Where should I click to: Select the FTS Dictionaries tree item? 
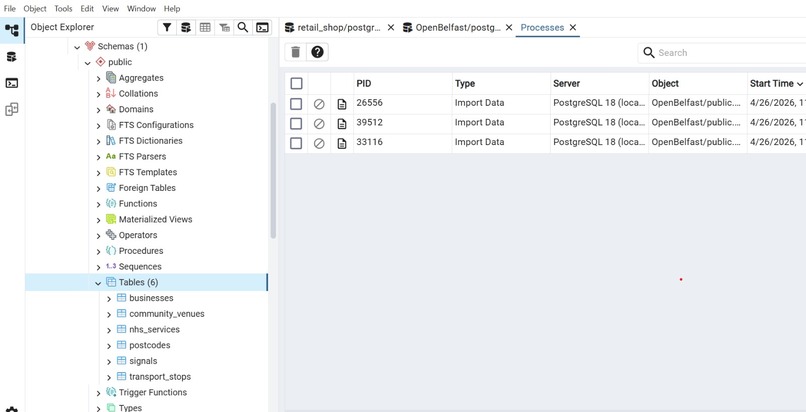tap(146, 141)
